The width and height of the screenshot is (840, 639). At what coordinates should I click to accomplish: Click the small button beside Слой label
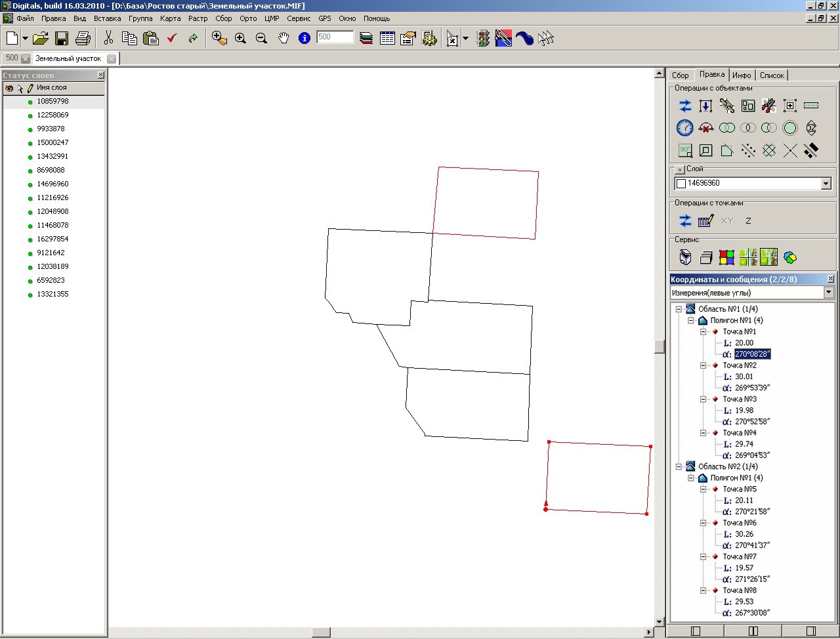[x=680, y=170]
